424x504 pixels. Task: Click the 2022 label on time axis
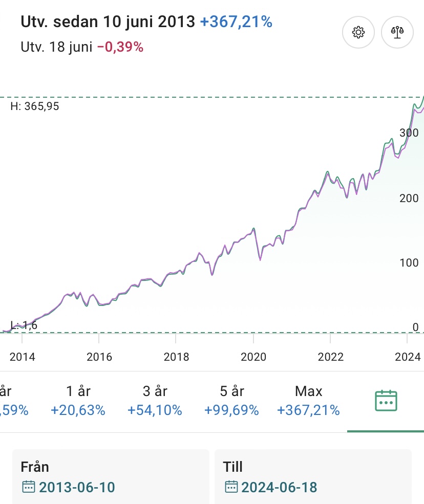[330, 357]
